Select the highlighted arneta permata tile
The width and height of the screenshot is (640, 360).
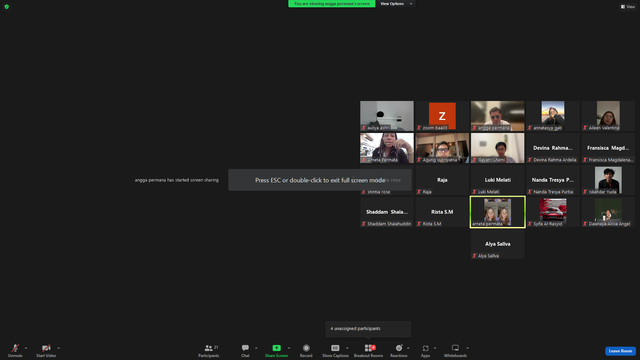coord(498,212)
